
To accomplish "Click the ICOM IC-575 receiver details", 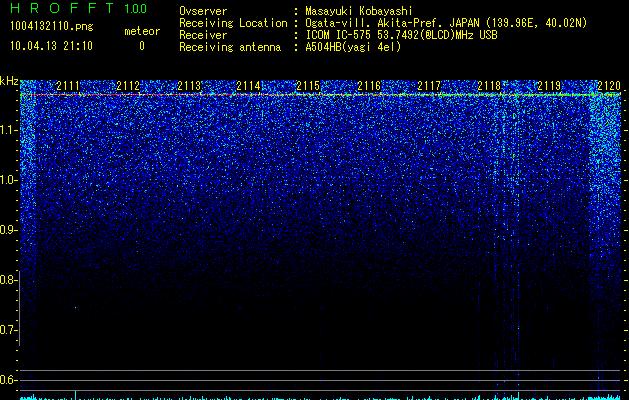I will pyautogui.click(x=401, y=35).
